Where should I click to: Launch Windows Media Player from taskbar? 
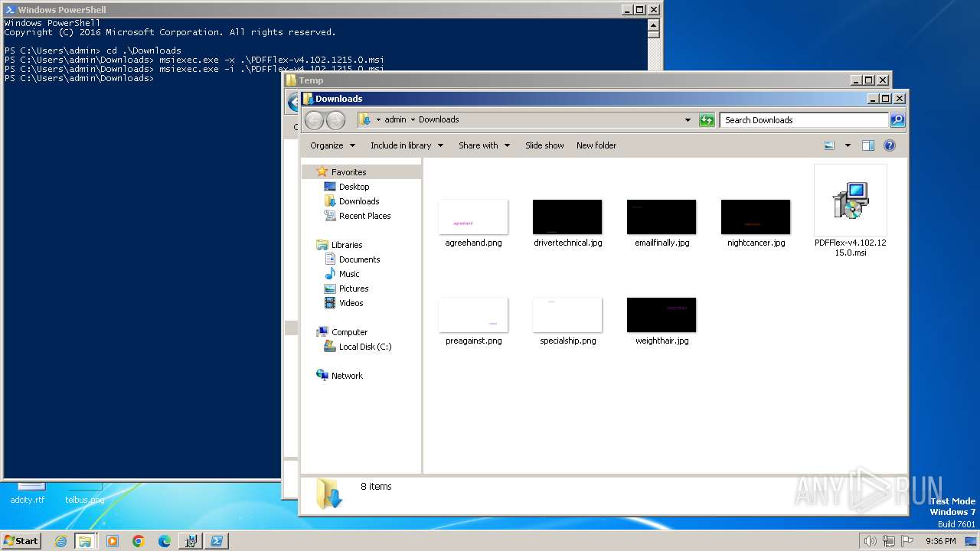pos(113,541)
